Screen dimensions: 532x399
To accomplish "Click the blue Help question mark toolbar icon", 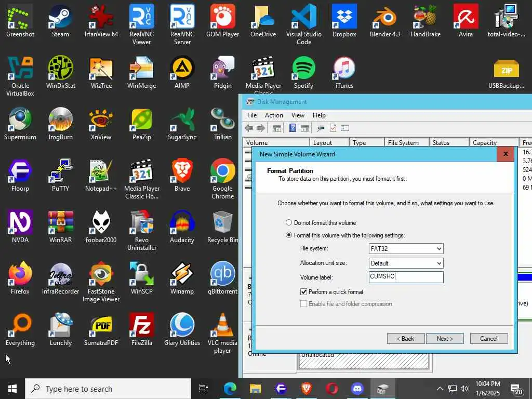I will click(292, 128).
